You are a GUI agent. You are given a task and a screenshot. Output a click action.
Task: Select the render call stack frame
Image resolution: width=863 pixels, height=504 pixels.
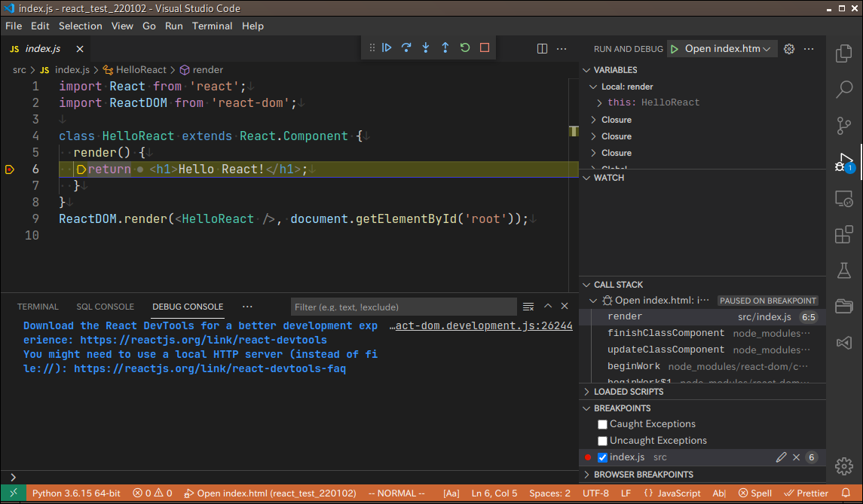click(x=703, y=317)
